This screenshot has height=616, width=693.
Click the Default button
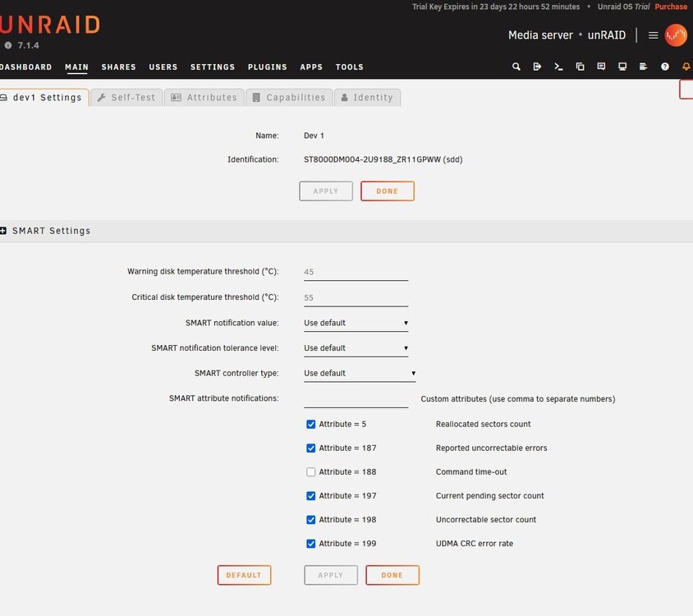(244, 575)
